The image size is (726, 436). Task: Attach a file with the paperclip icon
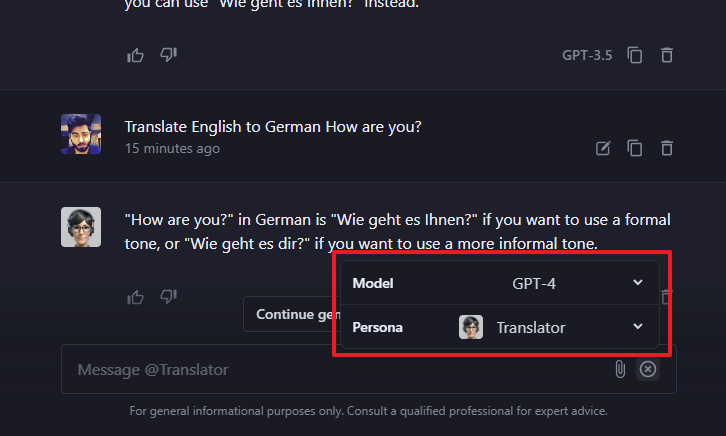(620, 369)
